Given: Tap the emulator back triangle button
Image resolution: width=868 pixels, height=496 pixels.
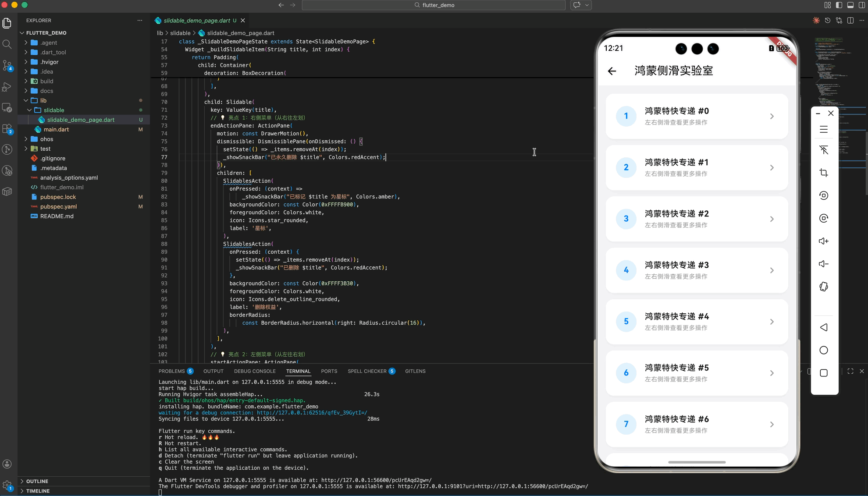Looking at the screenshot, I should [824, 327].
